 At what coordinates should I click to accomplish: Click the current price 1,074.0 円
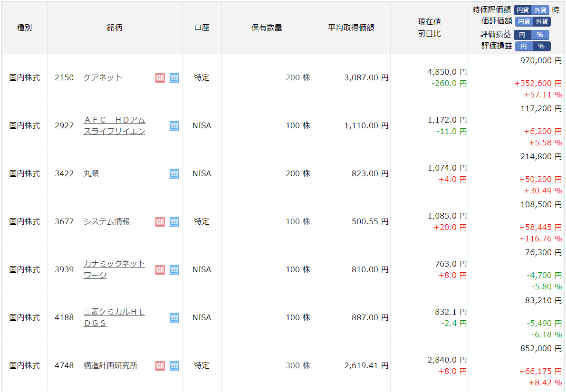point(447,168)
